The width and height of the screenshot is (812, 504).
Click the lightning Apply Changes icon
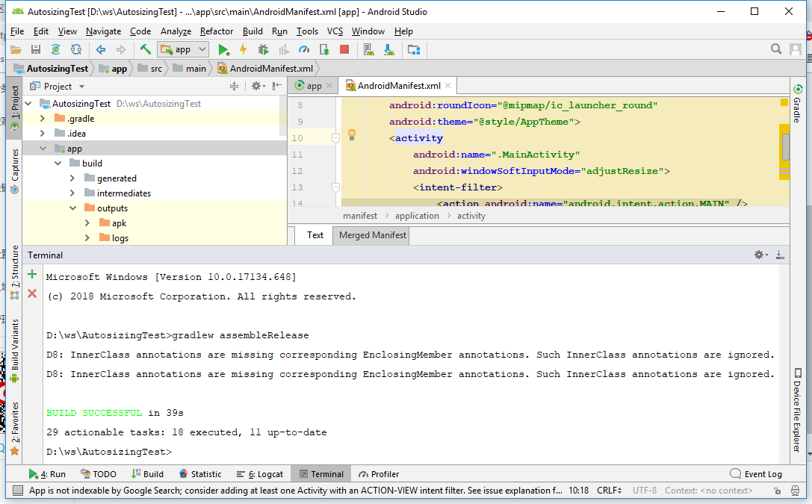tap(243, 50)
